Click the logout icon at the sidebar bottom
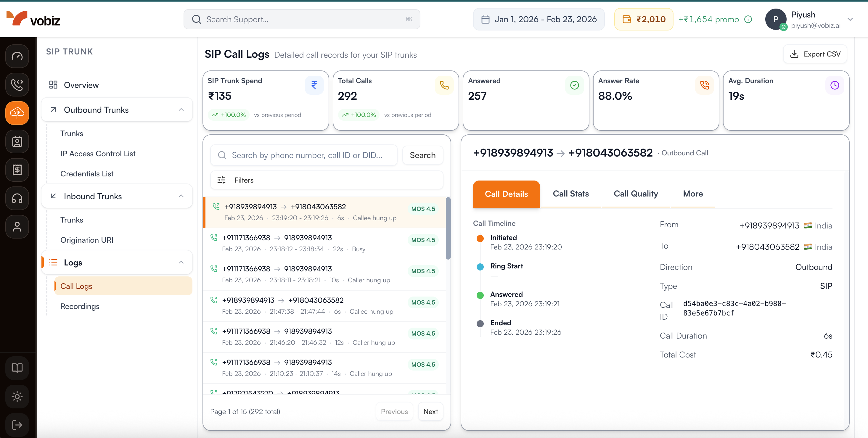This screenshot has width=868, height=438. (17, 425)
